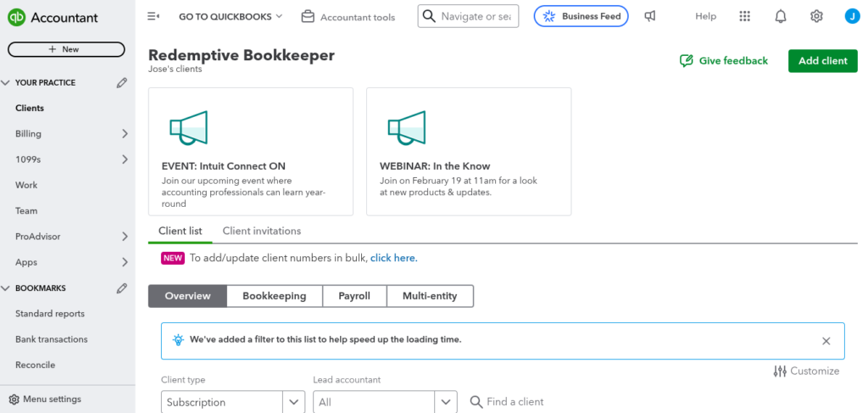Image resolution: width=868 pixels, height=413 pixels.
Task: Open Team in the sidebar
Action: point(26,211)
